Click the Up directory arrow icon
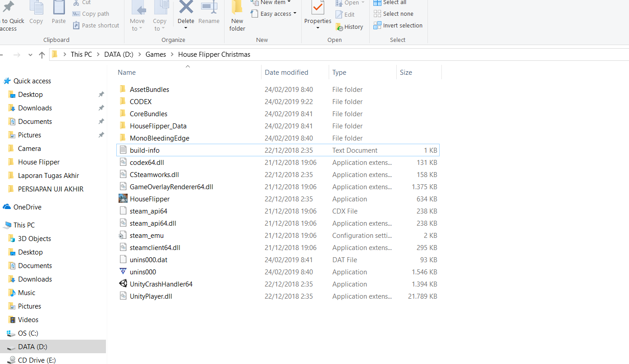The width and height of the screenshot is (629, 364). (42, 55)
